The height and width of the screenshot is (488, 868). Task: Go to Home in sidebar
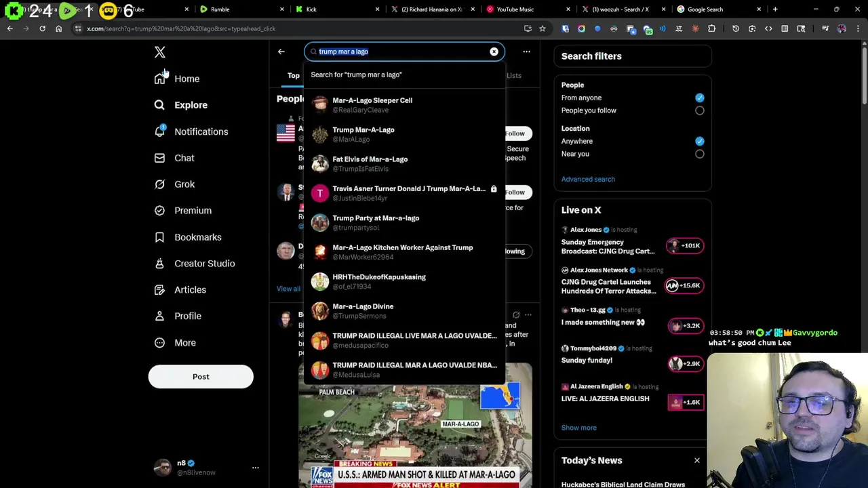[x=177, y=79]
